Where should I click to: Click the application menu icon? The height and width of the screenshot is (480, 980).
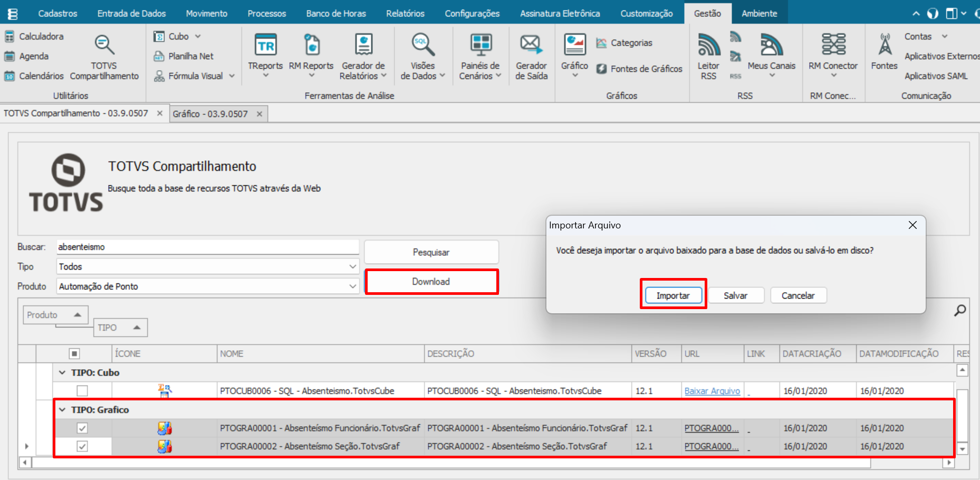[x=13, y=14]
